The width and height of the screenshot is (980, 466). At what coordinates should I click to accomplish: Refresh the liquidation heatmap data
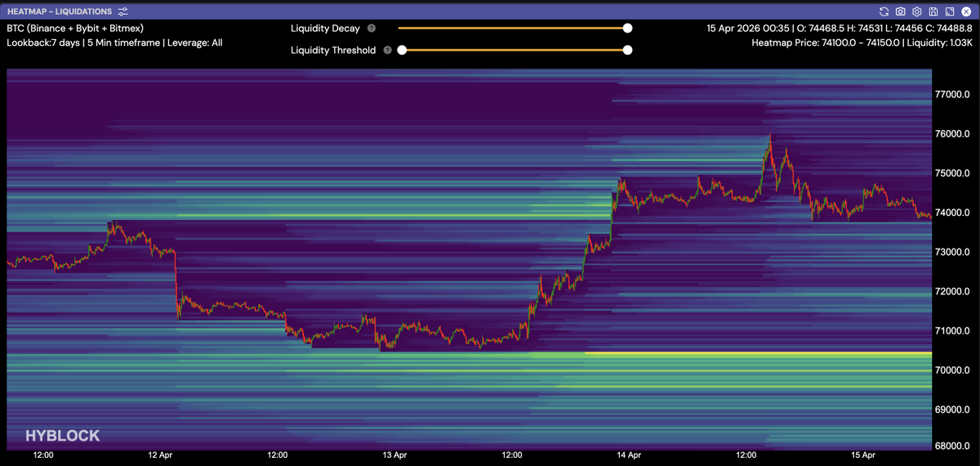[x=884, y=11]
